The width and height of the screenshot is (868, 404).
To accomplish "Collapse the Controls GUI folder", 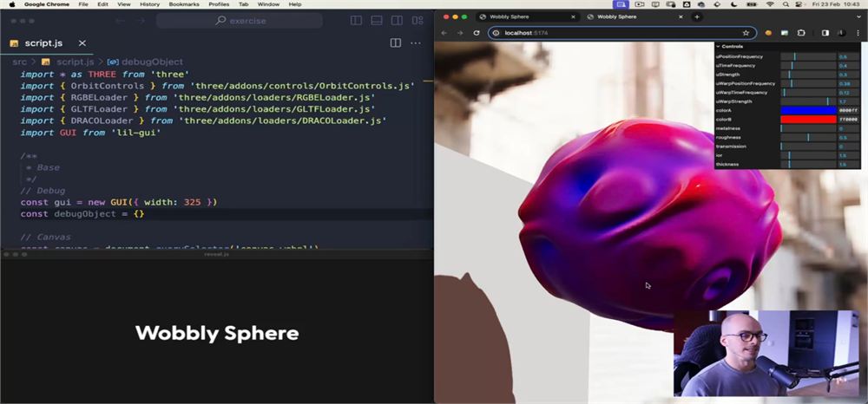I will (787, 47).
